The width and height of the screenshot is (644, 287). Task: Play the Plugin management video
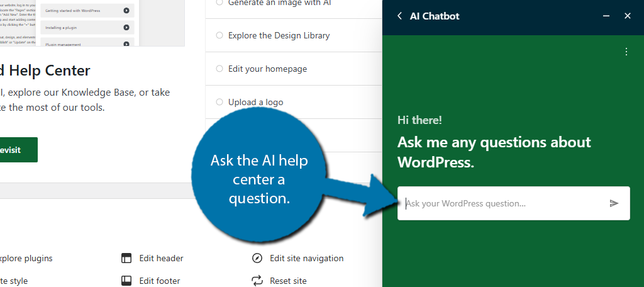click(x=126, y=44)
